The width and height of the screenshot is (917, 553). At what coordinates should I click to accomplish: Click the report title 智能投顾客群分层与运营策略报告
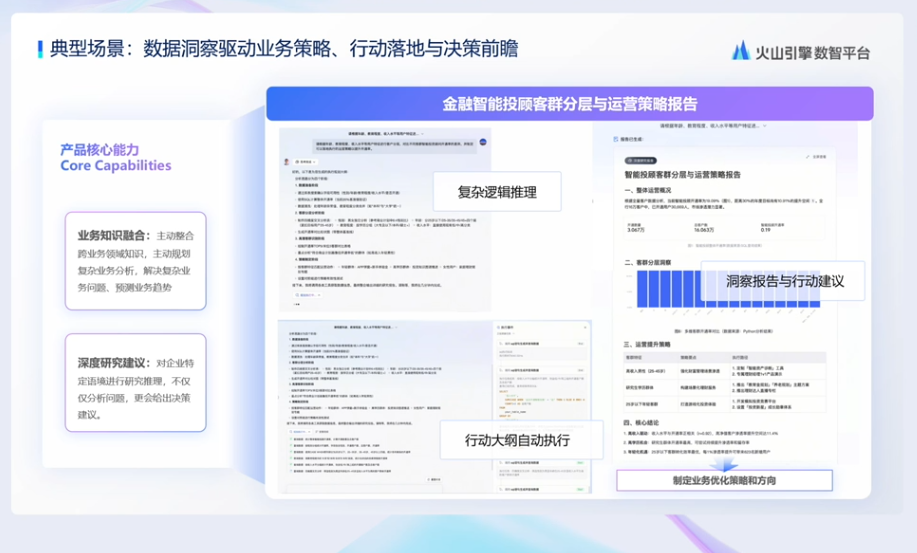pyautogui.click(x=682, y=175)
